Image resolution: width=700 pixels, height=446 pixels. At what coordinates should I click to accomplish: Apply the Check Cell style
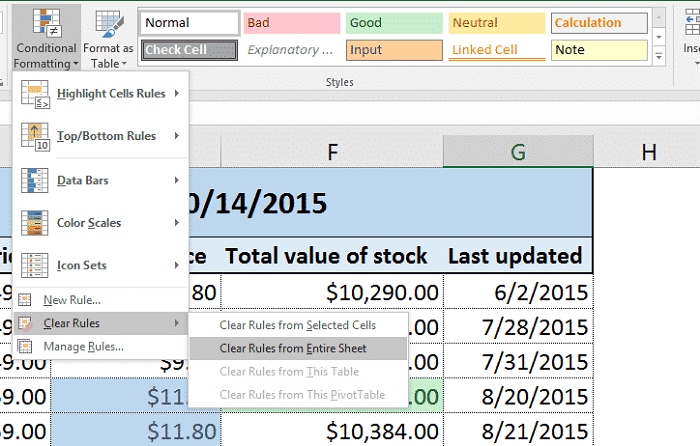click(x=189, y=49)
